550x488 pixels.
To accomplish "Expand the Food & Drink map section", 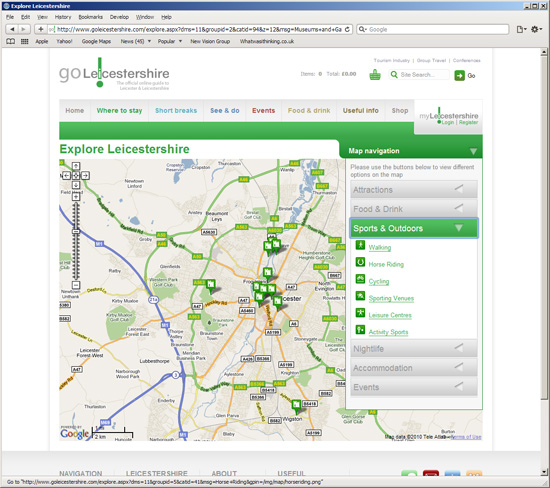I will [414, 209].
